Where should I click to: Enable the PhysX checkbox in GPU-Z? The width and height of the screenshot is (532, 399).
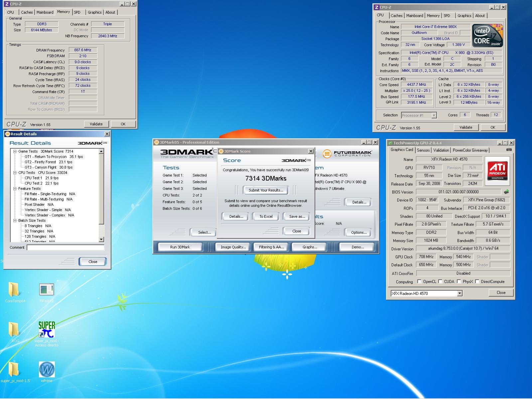click(x=459, y=282)
